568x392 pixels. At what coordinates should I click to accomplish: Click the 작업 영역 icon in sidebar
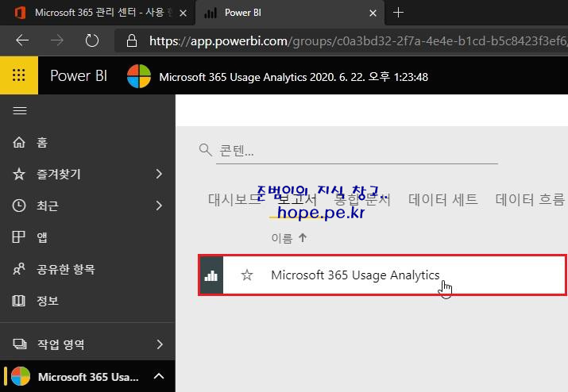[x=20, y=344]
